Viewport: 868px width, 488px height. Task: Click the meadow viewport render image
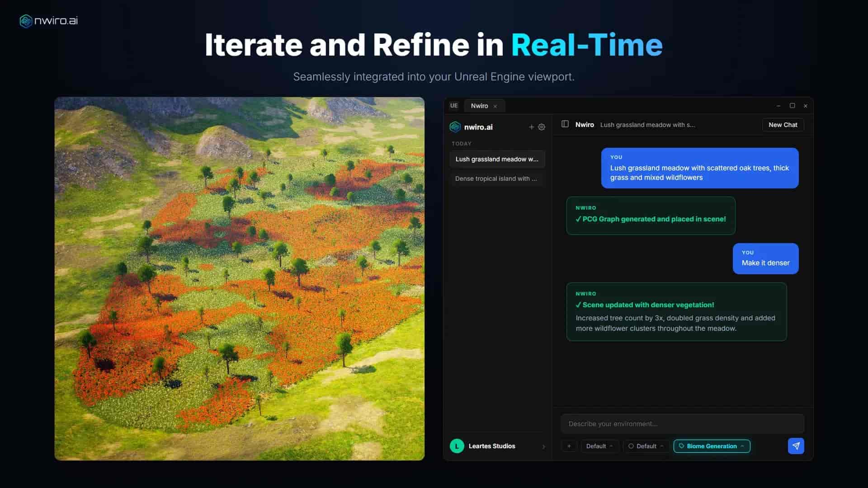pos(240,279)
